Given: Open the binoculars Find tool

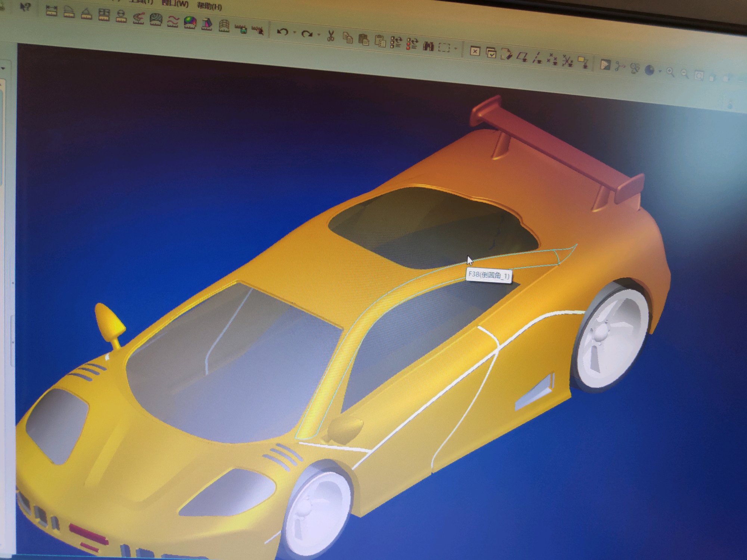Looking at the screenshot, I should click(x=428, y=46).
